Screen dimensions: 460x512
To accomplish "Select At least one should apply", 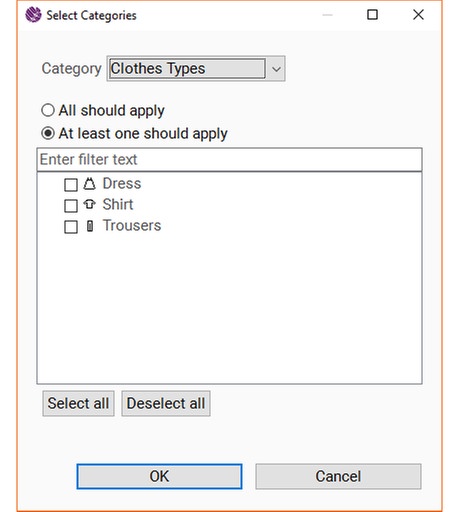I will [x=48, y=133].
